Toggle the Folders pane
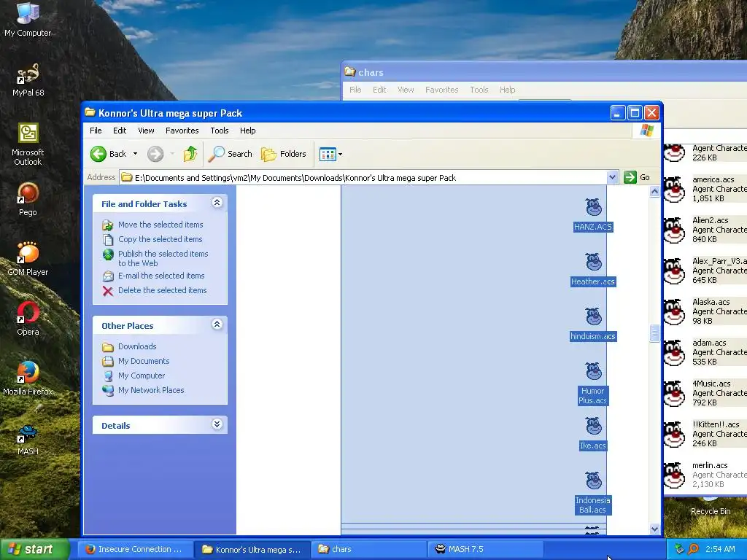The height and width of the screenshot is (560, 747). tap(284, 154)
